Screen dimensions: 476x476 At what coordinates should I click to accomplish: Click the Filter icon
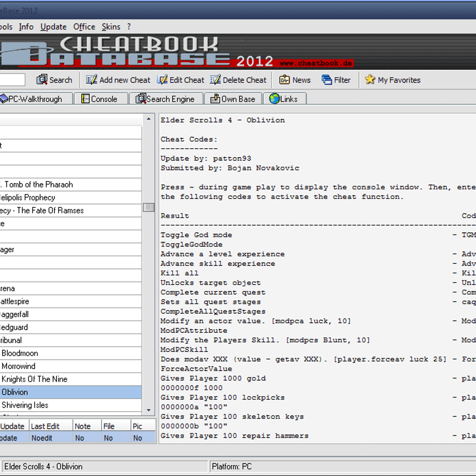pyautogui.click(x=327, y=80)
